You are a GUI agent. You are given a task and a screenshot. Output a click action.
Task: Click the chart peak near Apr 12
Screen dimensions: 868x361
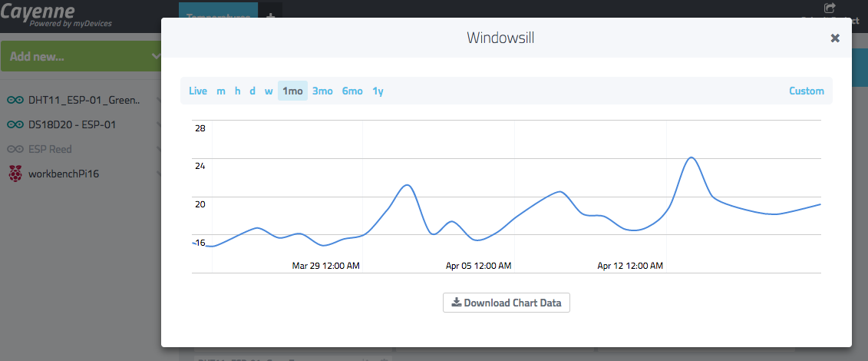691,157
